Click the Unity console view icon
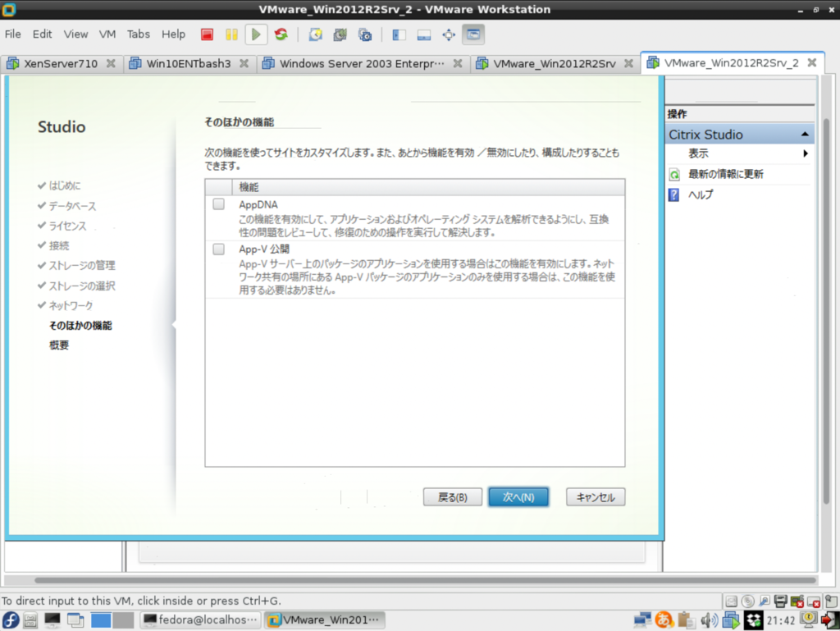Screen dimensions: 840x631 (x=473, y=34)
